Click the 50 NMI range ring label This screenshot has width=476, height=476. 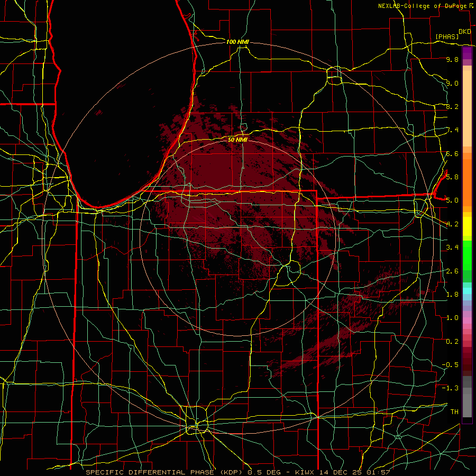point(237,140)
